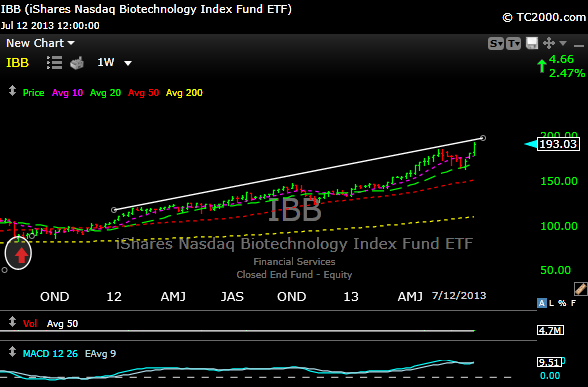Toggle the F scale option button
This screenshot has width=588, height=387.
[x=573, y=303]
